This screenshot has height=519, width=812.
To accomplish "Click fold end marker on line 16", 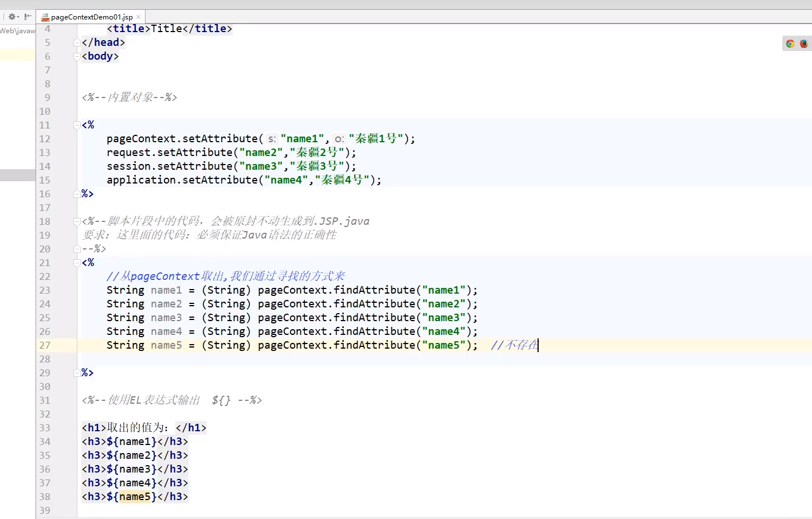I will pyautogui.click(x=77, y=194).
